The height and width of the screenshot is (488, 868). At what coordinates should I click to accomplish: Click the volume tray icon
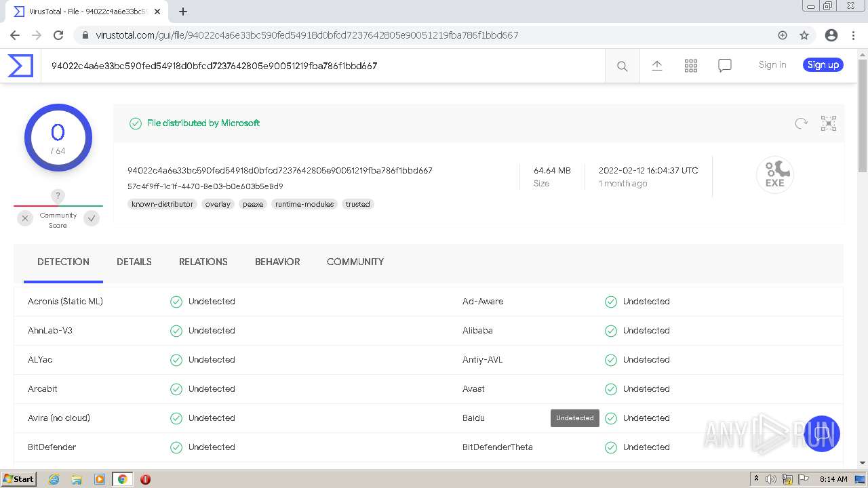coord(771,479)
